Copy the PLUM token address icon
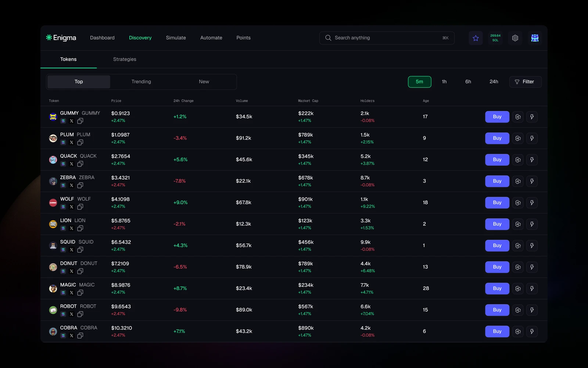This screenshot has height=368, width=588. click(80, 142)
